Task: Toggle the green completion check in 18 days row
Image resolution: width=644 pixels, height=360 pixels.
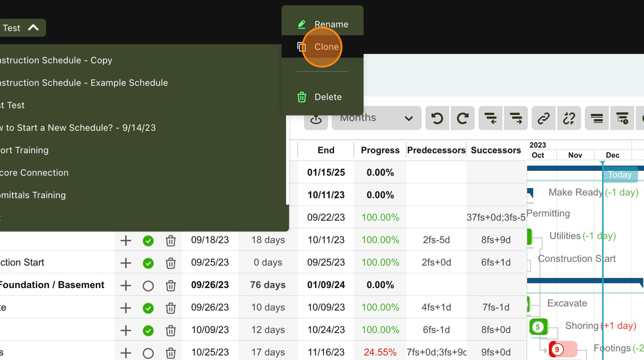Action: point(148,241)
